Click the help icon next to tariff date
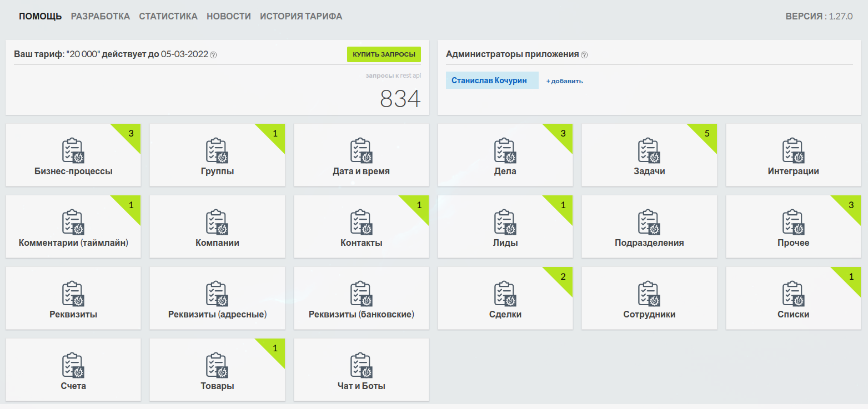The height and width of the screenshot is (409, 868). tap(213, 55)
